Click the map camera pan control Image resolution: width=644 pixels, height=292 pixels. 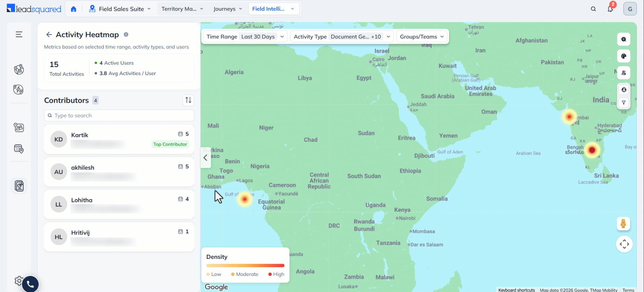(624, 244)
